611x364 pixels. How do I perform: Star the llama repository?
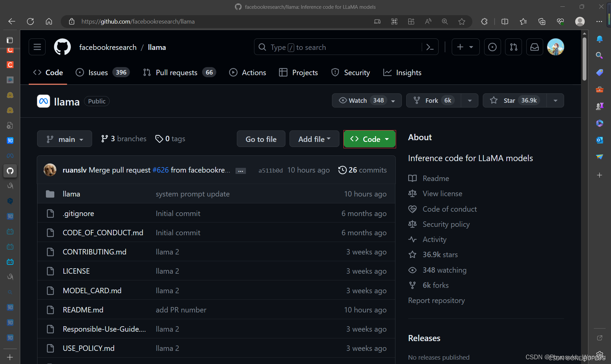coord(515,100)
